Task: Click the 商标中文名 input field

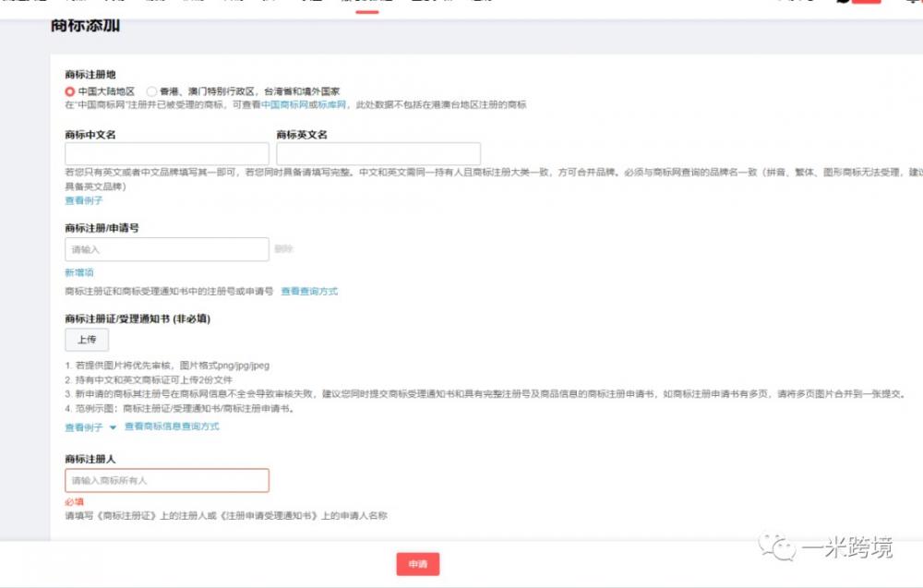Action: [166, 154]
